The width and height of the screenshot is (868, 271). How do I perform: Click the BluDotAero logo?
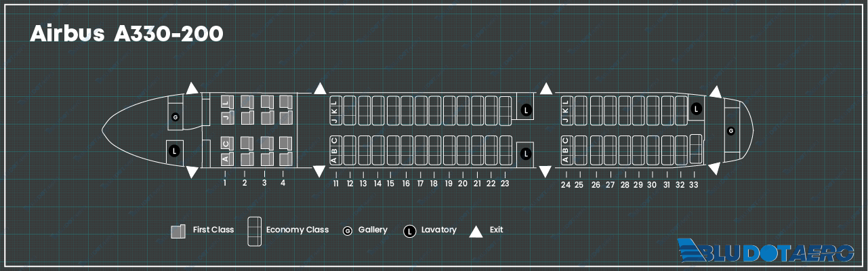pyautogui.click(x=764, y=250)
